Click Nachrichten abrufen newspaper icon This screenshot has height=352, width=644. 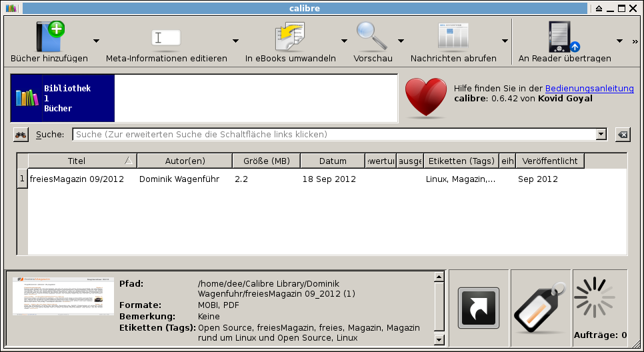point(453,37)
